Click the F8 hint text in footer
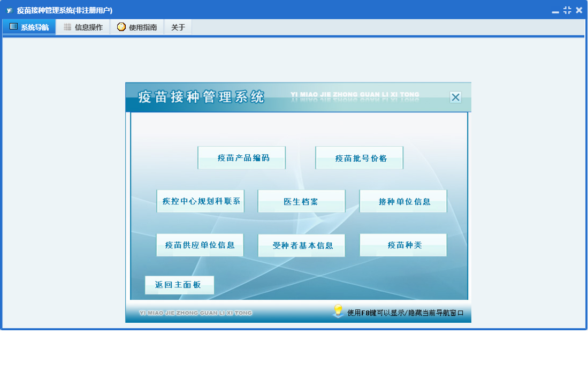Screen dimensions: 588x387 [x=406, y=313]
